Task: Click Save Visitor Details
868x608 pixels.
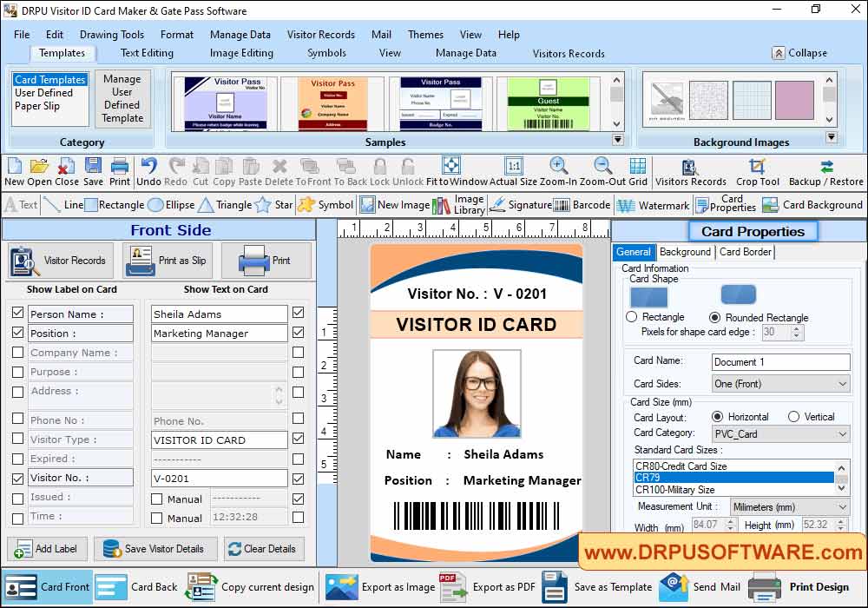Action: pyautogui.click(x=154, y=549)
